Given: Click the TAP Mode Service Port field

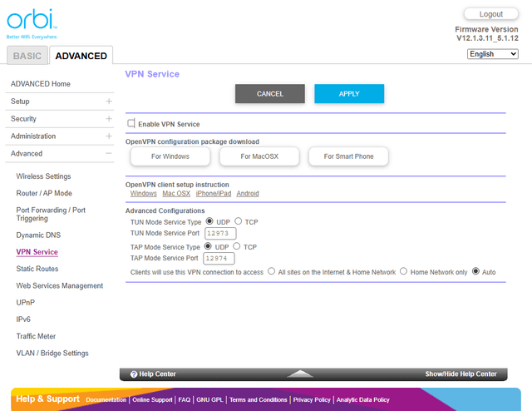Looking at the screenshot, I should pos(219,258).
